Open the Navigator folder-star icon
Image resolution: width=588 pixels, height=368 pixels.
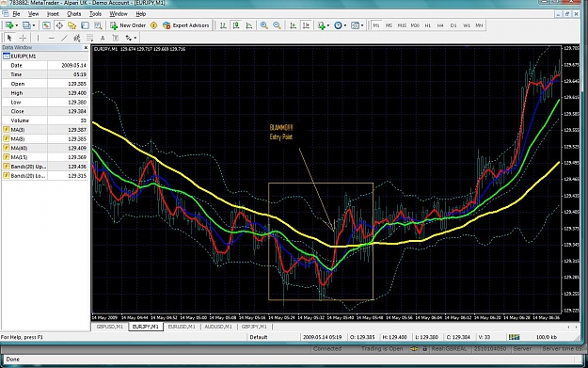coord(72,25)
